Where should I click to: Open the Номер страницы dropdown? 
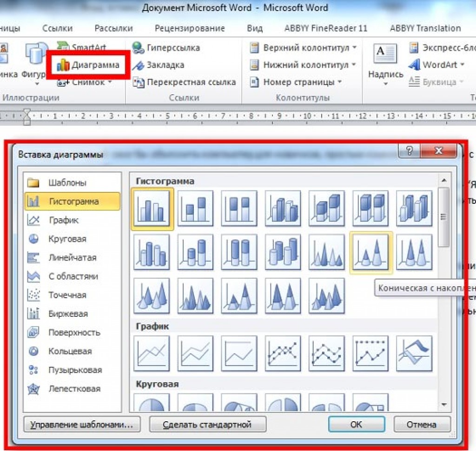pyautogui.click(x=296, y=82)
